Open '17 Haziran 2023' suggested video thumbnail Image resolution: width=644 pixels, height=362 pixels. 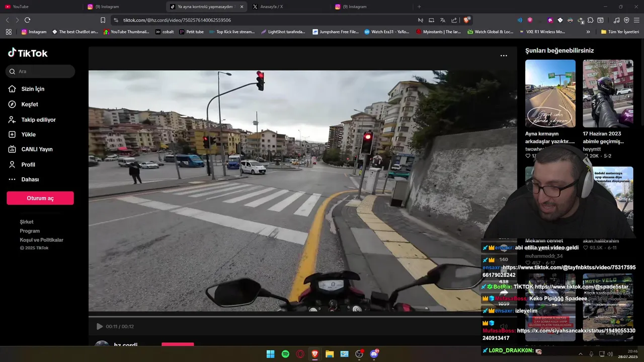coord(608,94)
